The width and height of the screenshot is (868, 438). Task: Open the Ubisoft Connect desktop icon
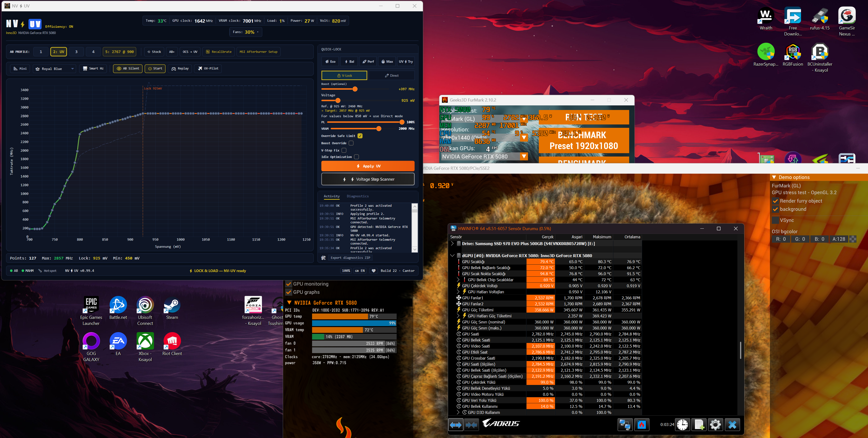click(x=145, y=311)
